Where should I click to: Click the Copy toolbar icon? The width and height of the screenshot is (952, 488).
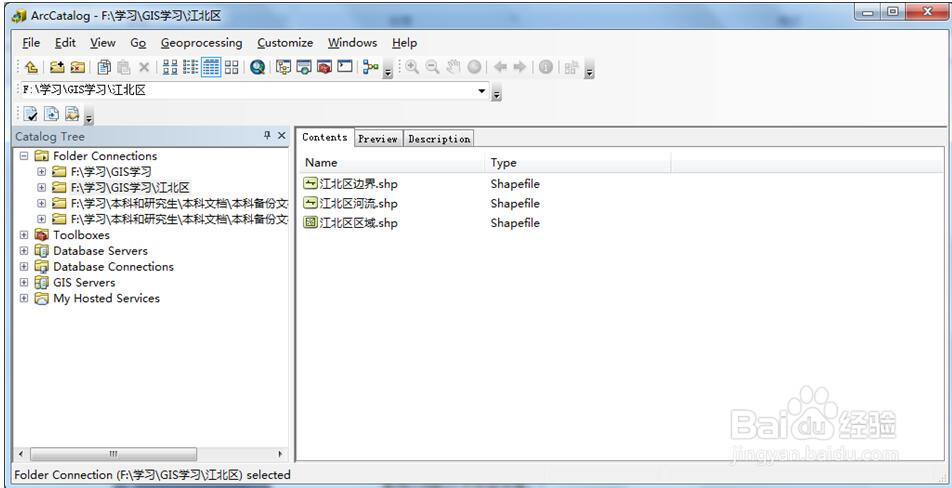104,67
